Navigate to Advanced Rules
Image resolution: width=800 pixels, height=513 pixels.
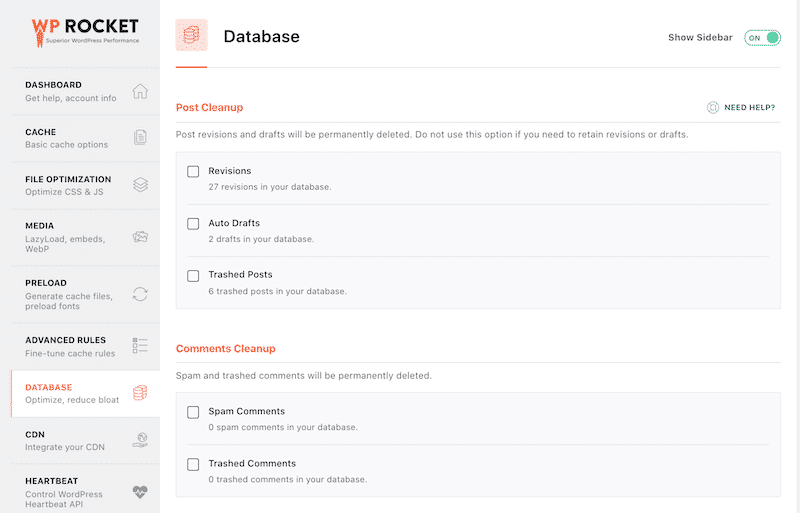(85, 347)
